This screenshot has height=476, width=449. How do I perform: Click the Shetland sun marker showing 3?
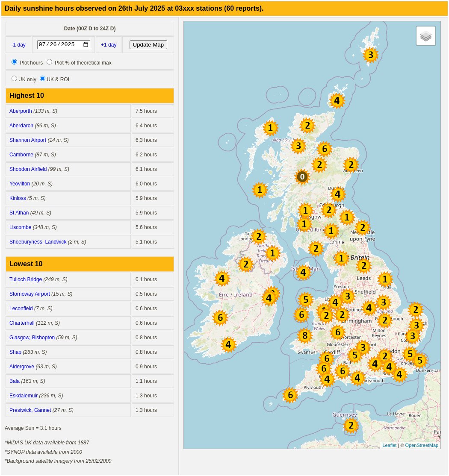point(370,55)
